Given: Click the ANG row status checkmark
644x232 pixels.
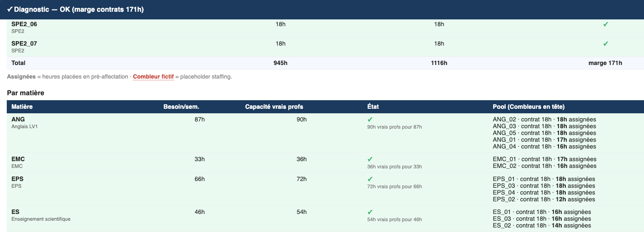Looking at the screenshot, I should 370,120.
